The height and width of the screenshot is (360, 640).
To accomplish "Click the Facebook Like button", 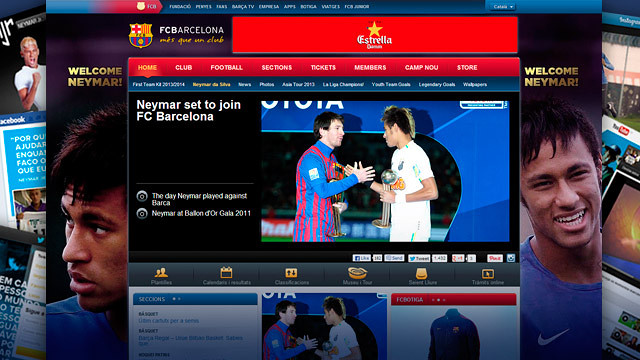I will coord(362,258).
